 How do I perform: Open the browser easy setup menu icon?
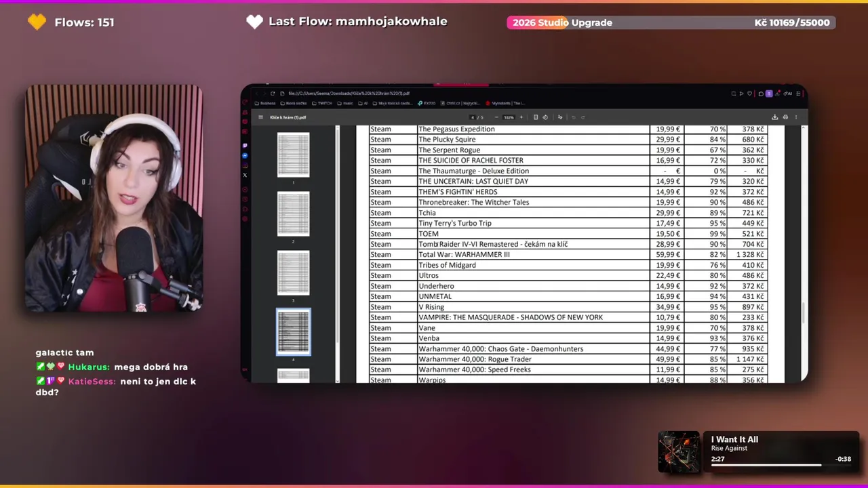coord(798,94)
